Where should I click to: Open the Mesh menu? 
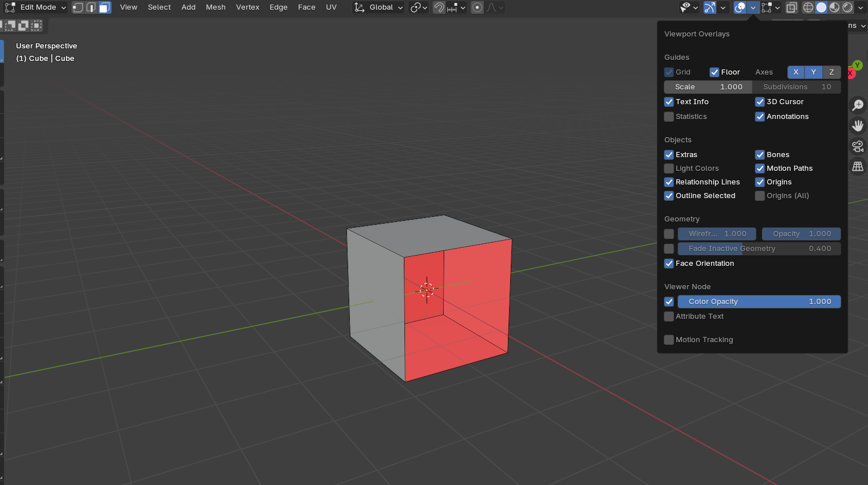click(x=216, y=7)
